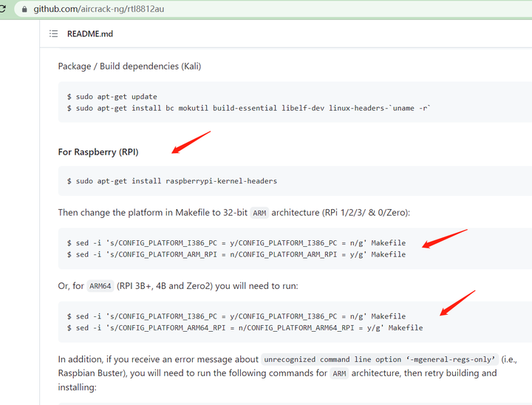Click I386_PC sed command in the ARM64 block
Screen dimensions: 532x405
tap(236, 316)
